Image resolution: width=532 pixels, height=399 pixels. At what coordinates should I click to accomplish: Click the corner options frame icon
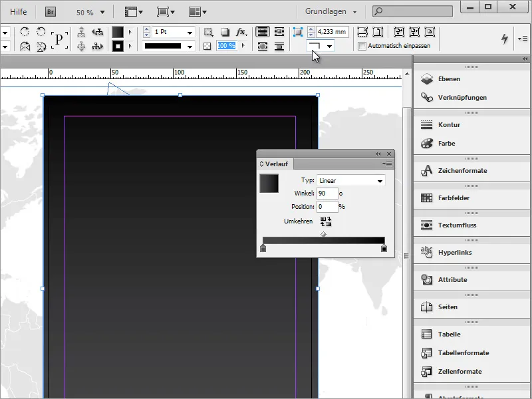pyautogui.click(x=297, y=32)
